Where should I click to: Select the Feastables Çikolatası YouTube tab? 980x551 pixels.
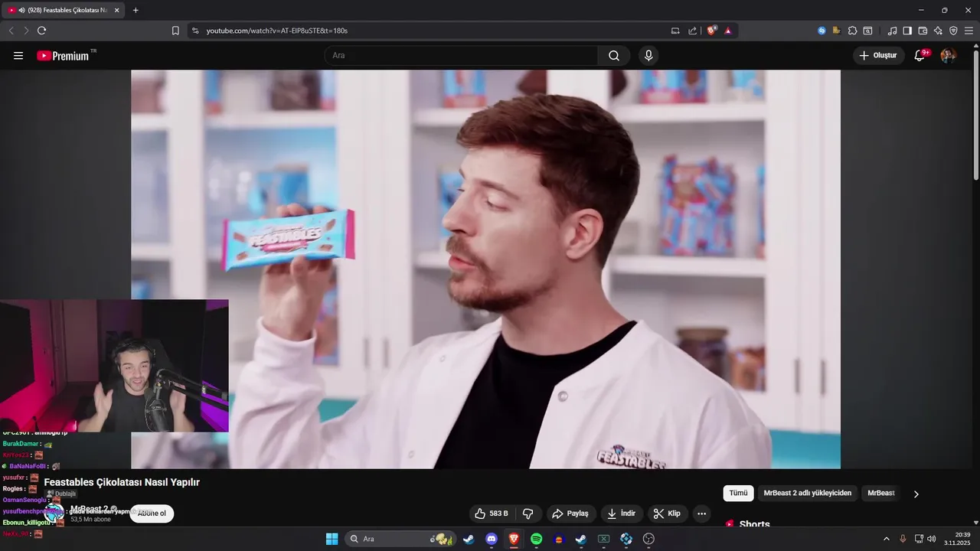[64, 10]
